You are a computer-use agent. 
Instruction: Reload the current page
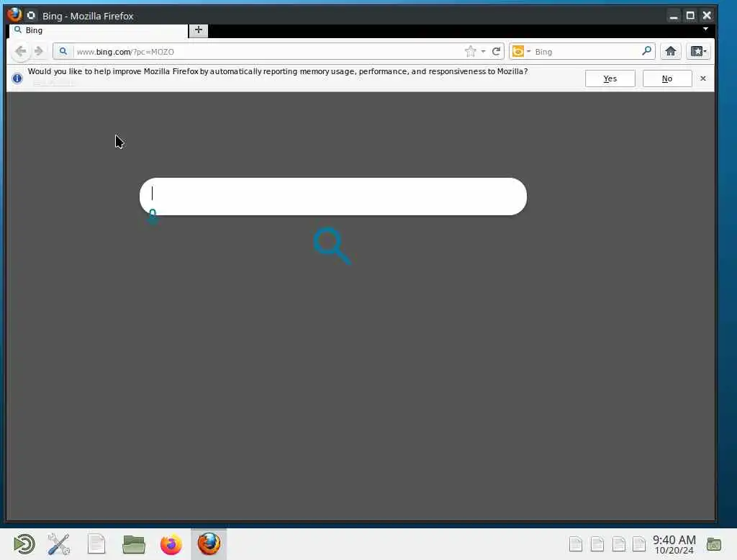pos(496,51)
